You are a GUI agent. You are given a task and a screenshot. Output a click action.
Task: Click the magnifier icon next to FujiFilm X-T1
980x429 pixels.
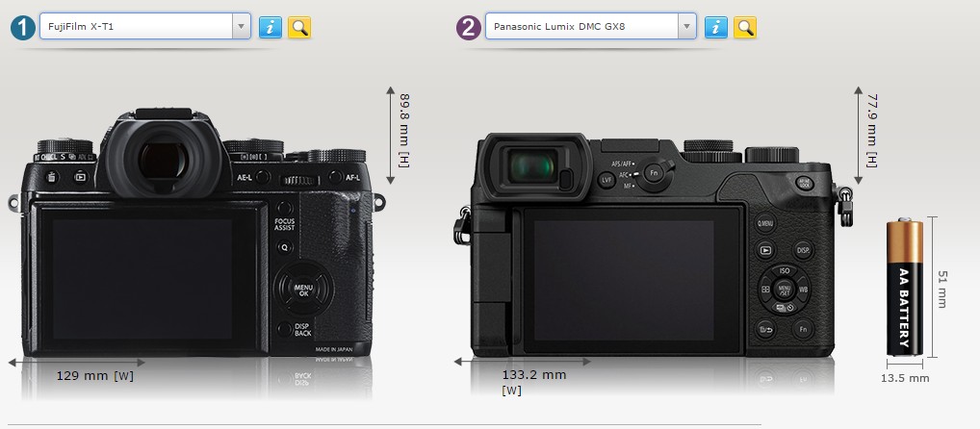(x=299, y=27)
